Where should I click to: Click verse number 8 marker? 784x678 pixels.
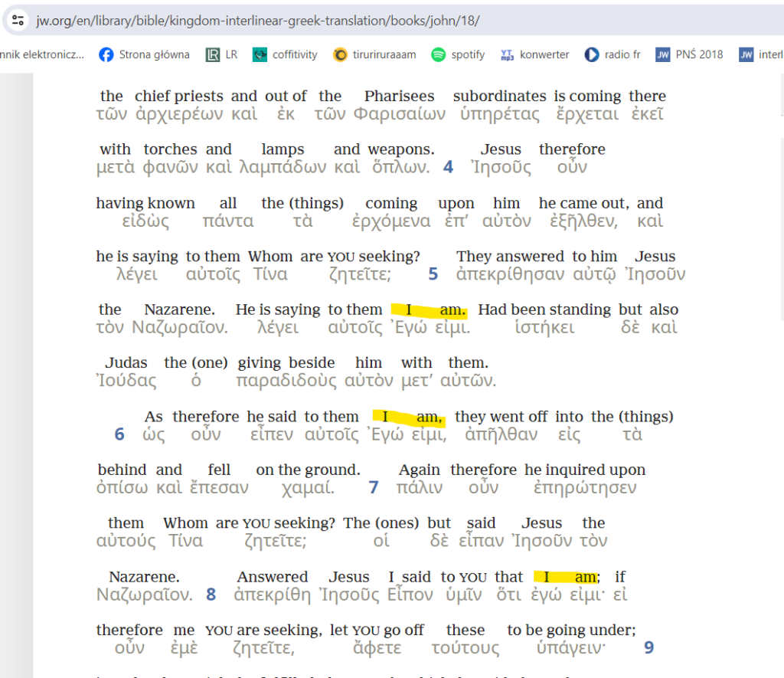211,594
